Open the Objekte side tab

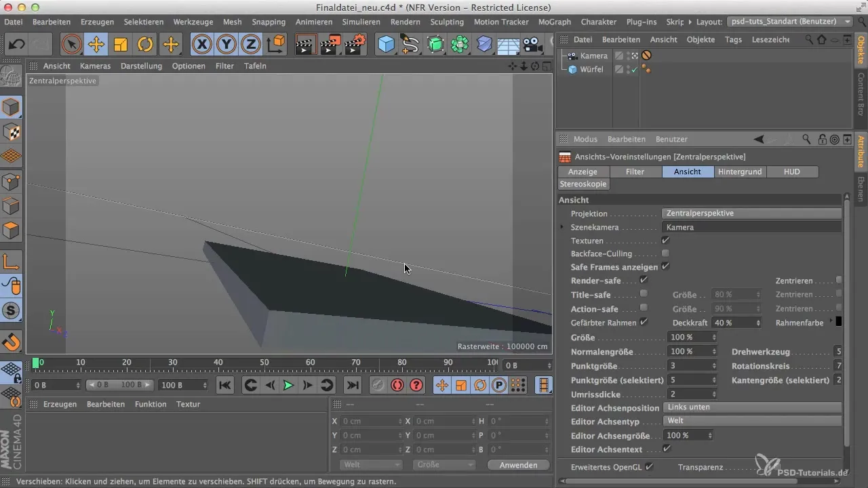(861, 50)
